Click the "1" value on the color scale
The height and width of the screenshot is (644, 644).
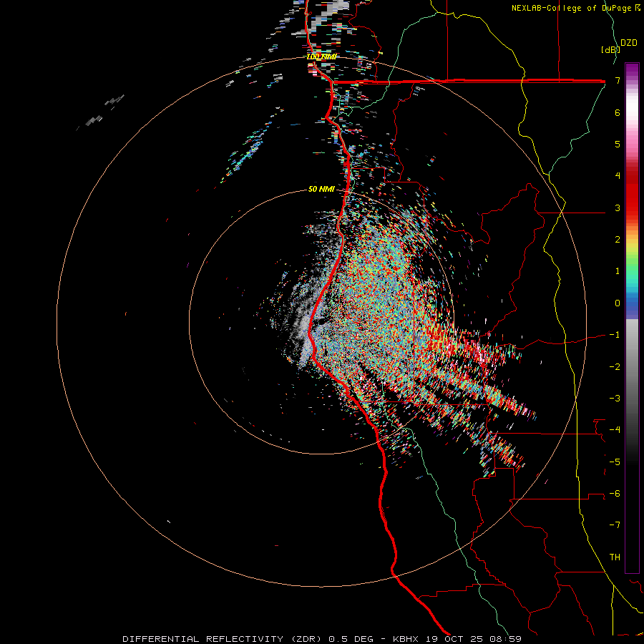click(x=618, y=271)
